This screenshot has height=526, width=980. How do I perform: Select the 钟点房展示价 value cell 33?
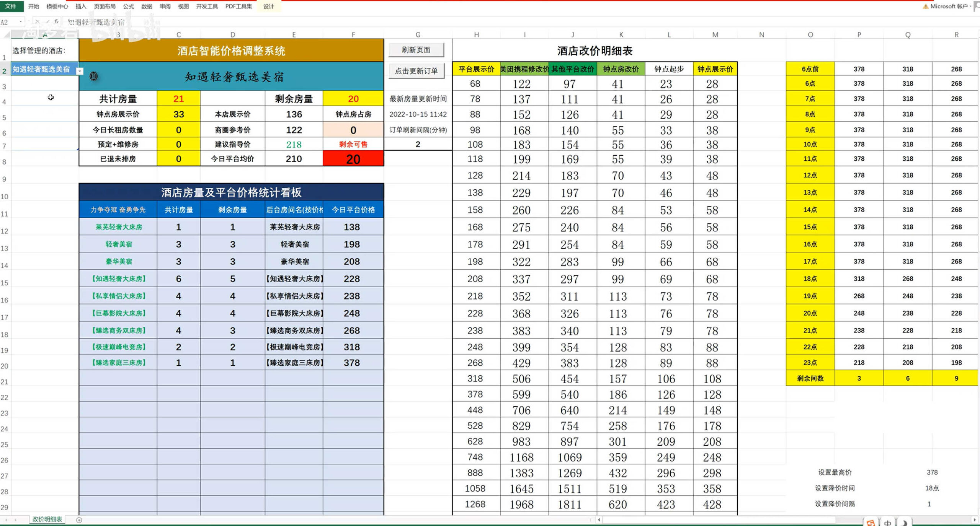tap(178, 114)
